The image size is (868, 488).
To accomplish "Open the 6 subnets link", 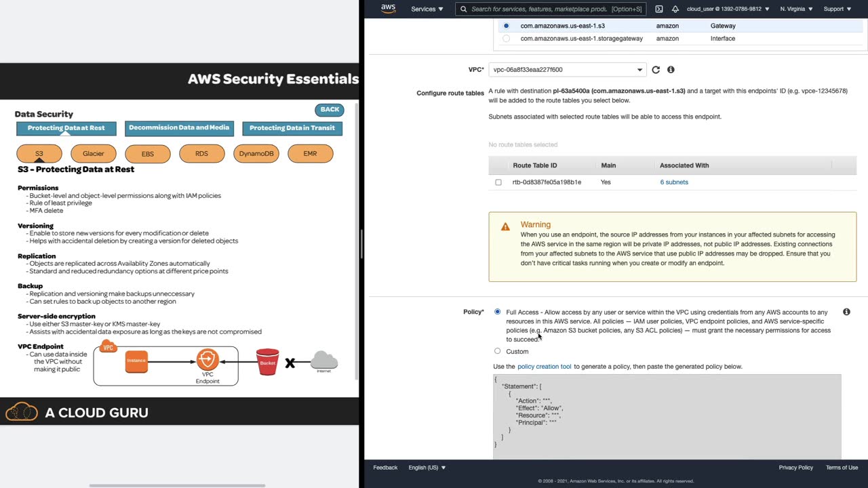I will click(x=674, y=182).
